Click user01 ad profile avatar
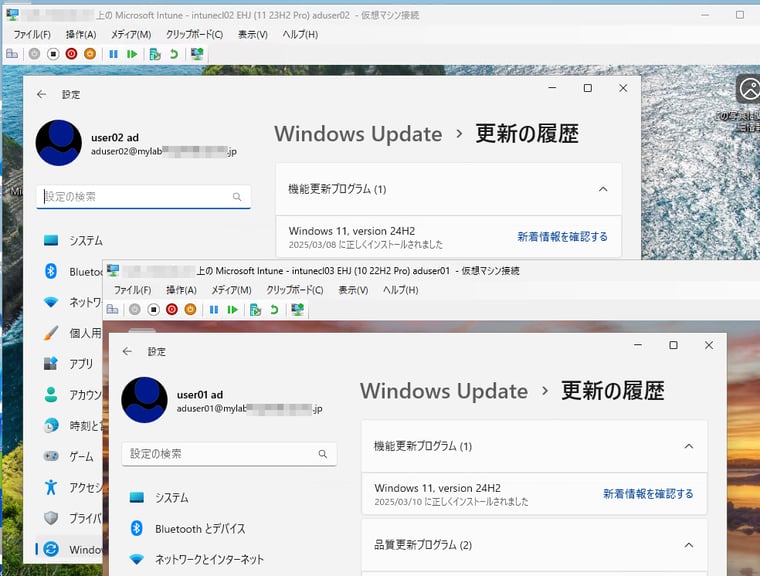The width and height of the screenshot is (760, 576). click(144, 400)
